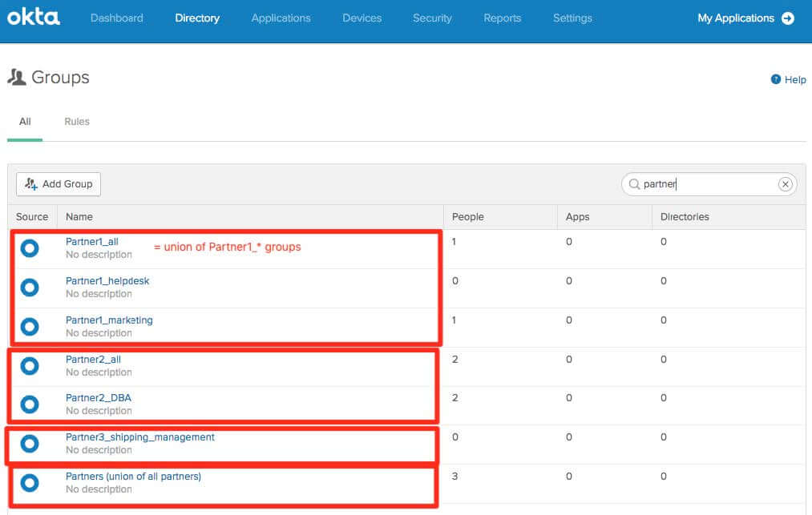The height and width of the screenshot is (515, 812).
Task: Click the Partner2_DBA group source icon
Action: pyautogui.click(x=30, y=404)
